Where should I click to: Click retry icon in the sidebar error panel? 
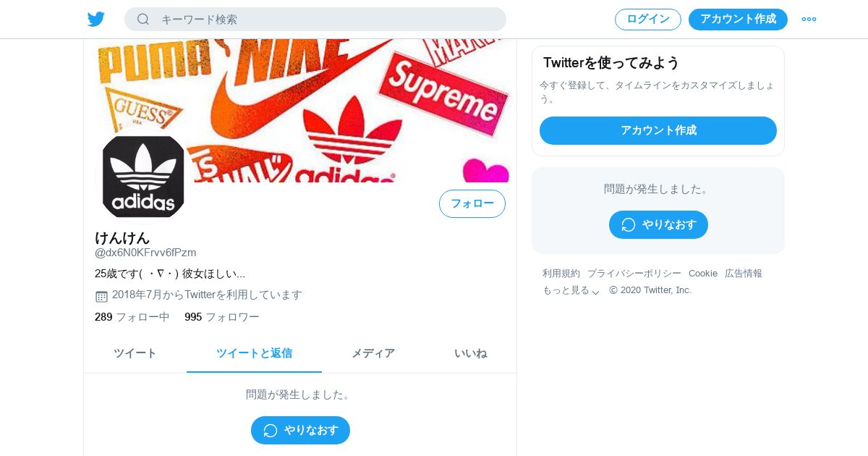[x=629, y=224]
